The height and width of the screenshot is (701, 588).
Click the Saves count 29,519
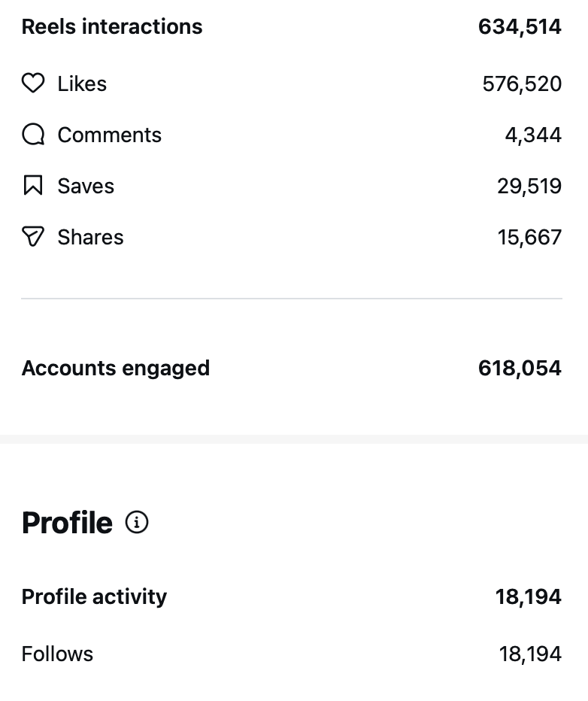[529, 186]
